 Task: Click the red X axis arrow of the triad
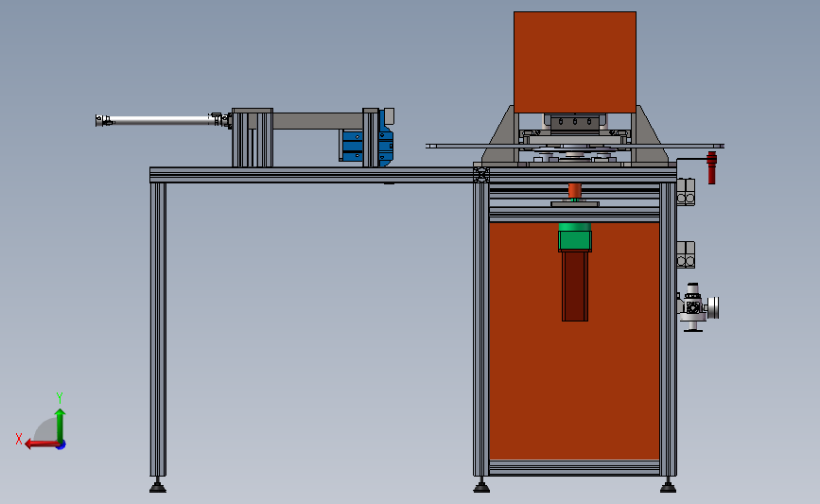pos(42,444)
